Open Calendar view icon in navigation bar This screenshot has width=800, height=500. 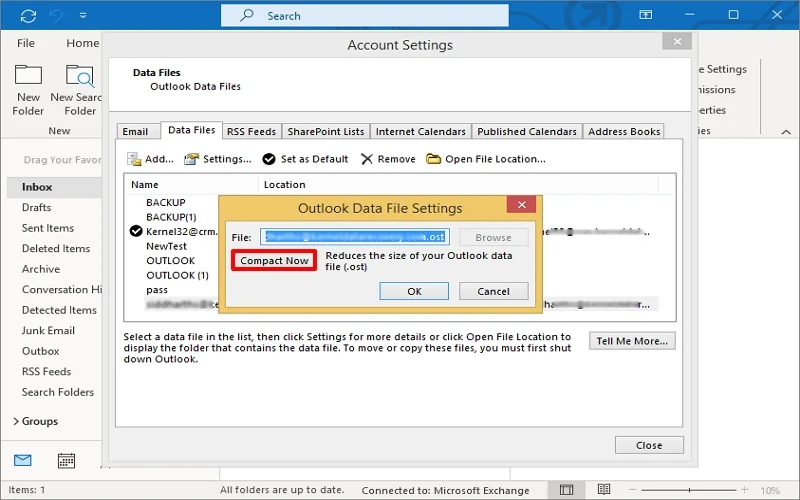point(66,460)
